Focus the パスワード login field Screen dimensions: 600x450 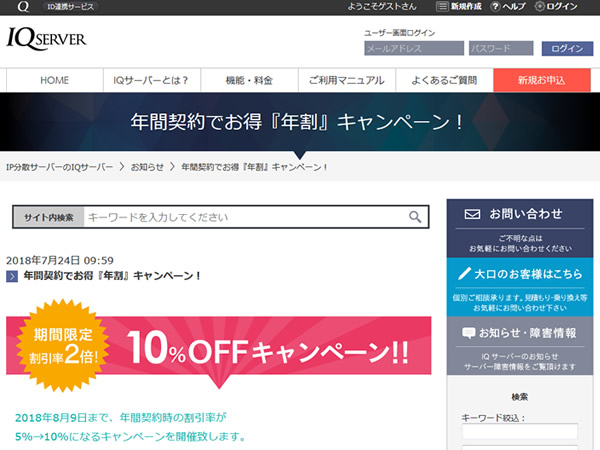[501, 49]
